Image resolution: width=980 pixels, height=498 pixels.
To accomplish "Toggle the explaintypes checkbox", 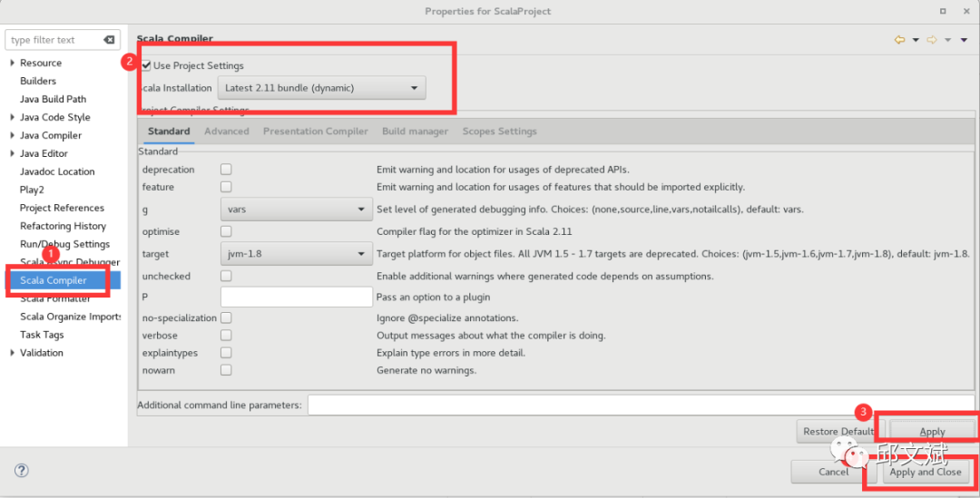I will point(226,353).
